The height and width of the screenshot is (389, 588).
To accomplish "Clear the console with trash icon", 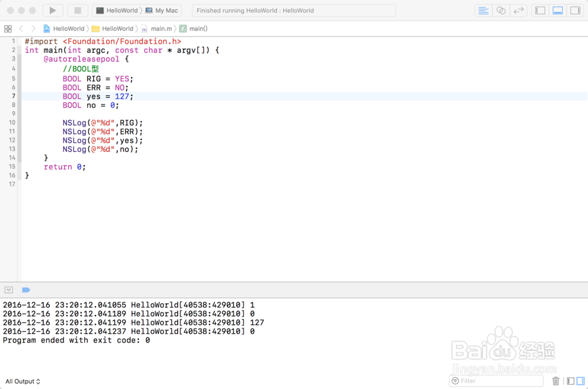I will (556, 381).
